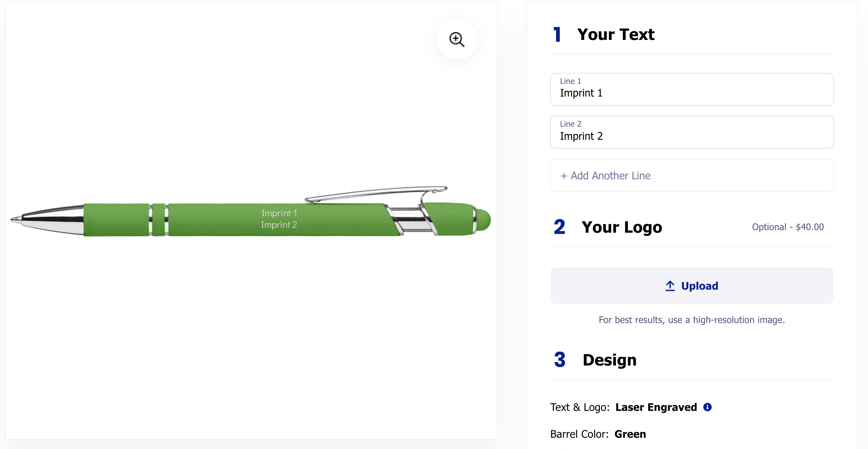
Task: Select the Imprint 2 text on the pen
Action: click(x=279, y=225)
